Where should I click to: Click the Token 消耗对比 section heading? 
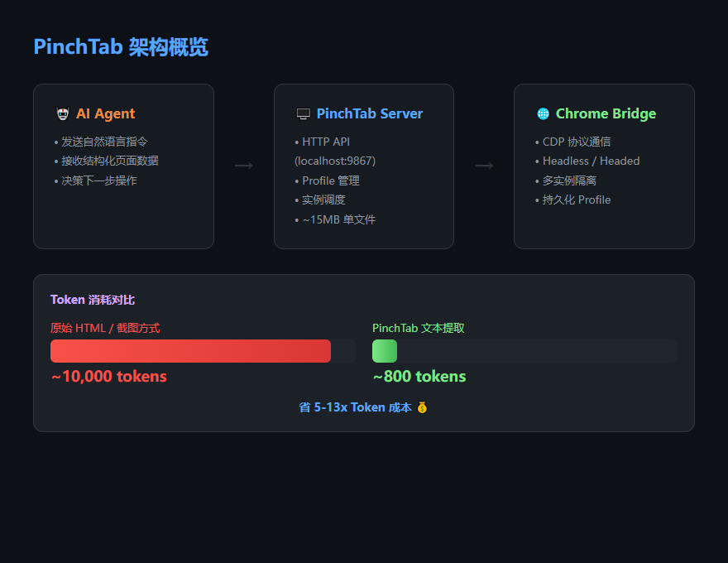pyautogui.click(x=93, y=300)
